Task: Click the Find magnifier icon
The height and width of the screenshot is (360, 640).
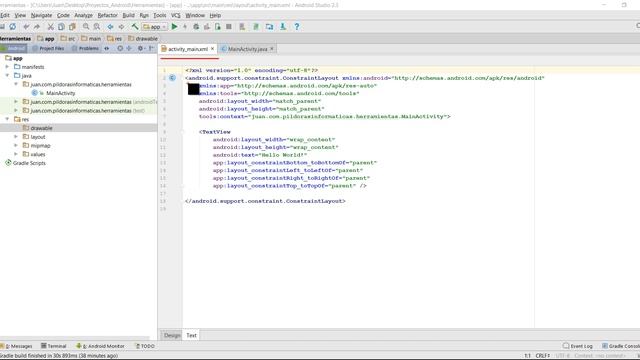Action: pyautogui.click(x=86, y=27)
